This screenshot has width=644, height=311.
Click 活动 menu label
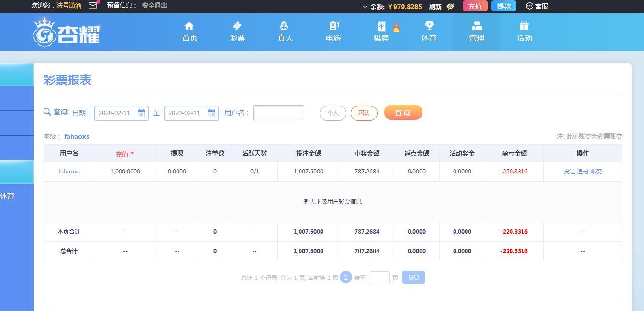(524, 38)
